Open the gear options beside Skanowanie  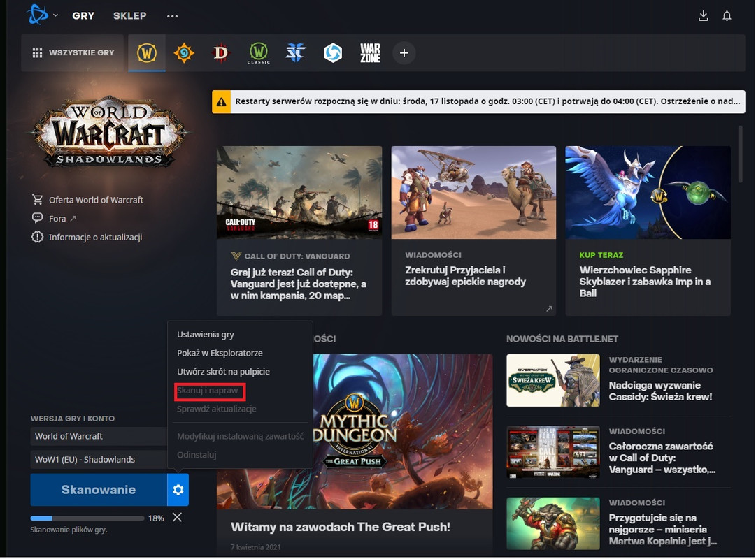[x=178, y=490]
